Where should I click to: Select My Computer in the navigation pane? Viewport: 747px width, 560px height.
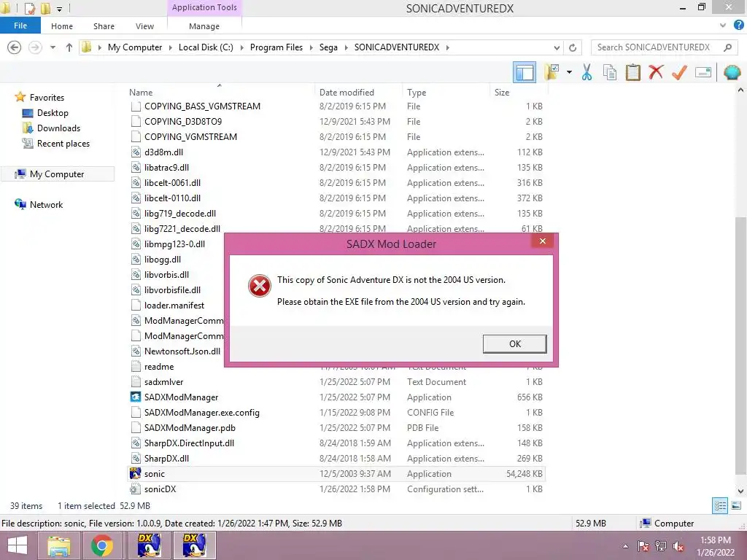57,174
